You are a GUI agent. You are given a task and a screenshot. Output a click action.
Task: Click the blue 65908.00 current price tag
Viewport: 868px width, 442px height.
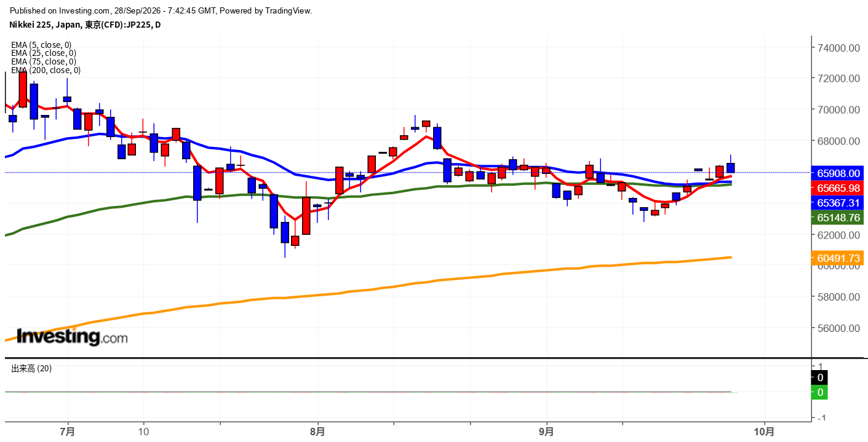(x=837, y=173)
